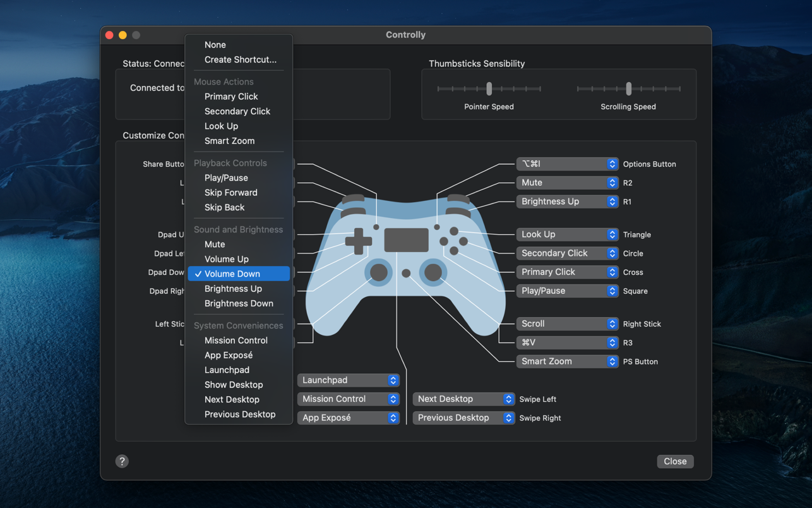This screenshot has width=812, height=508.
Task: Click the Scrolling Speed slider knob
Action: (629, 89)
